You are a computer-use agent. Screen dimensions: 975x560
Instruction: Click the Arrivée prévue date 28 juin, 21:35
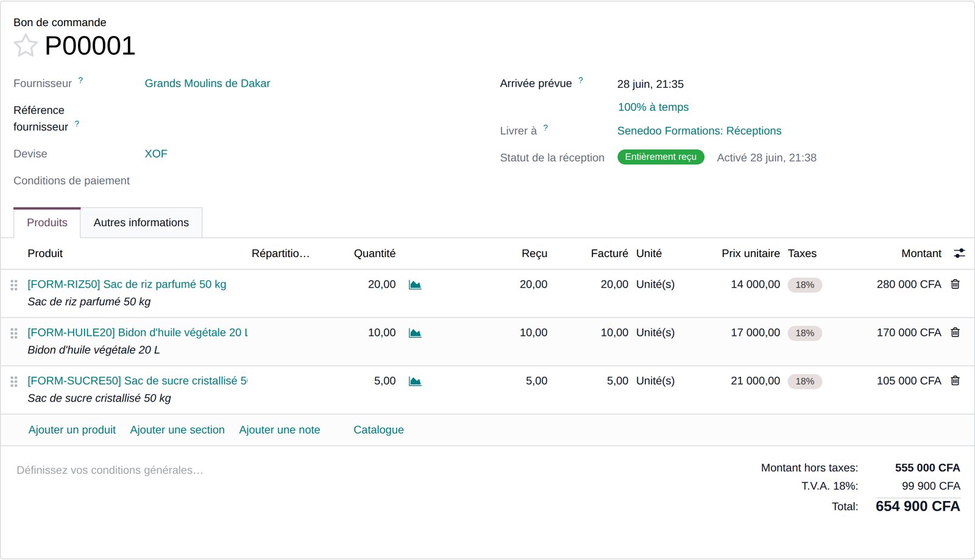[650, 84]
